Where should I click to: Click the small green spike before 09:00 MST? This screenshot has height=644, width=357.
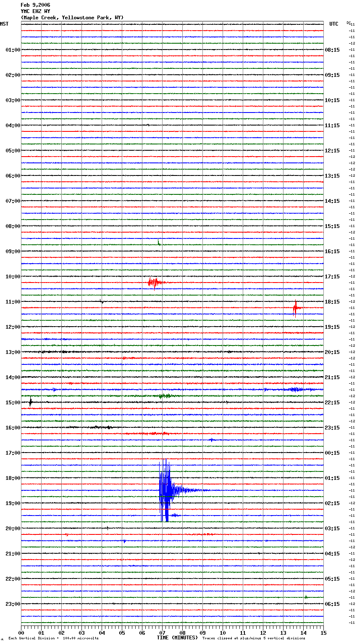159,242
